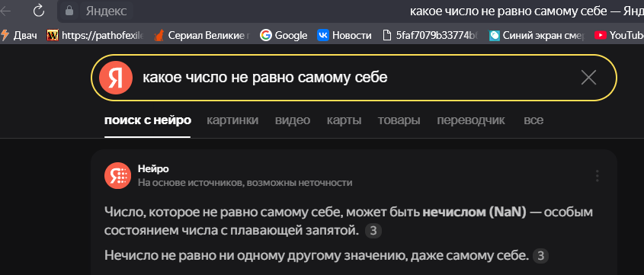644x275 pixels.
Task: Open the переводчик tab
Action: click(x=471, y=120)
